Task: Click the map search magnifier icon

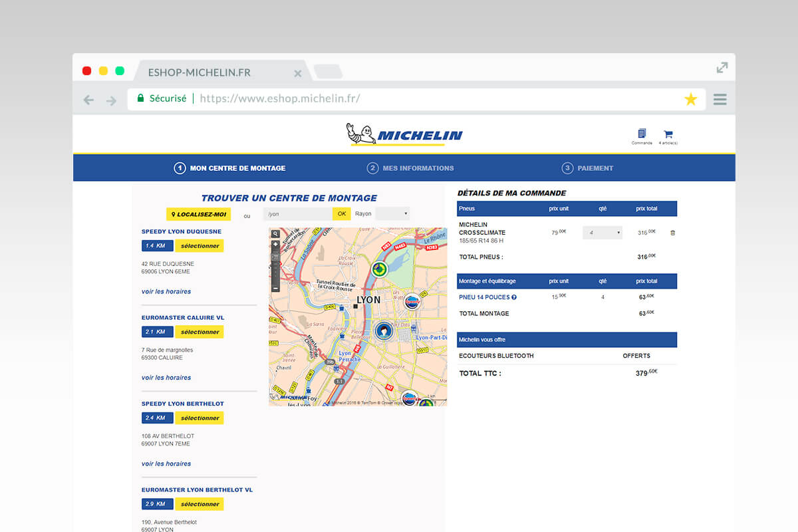Action: pyautogui.click(x=275, y=234)
